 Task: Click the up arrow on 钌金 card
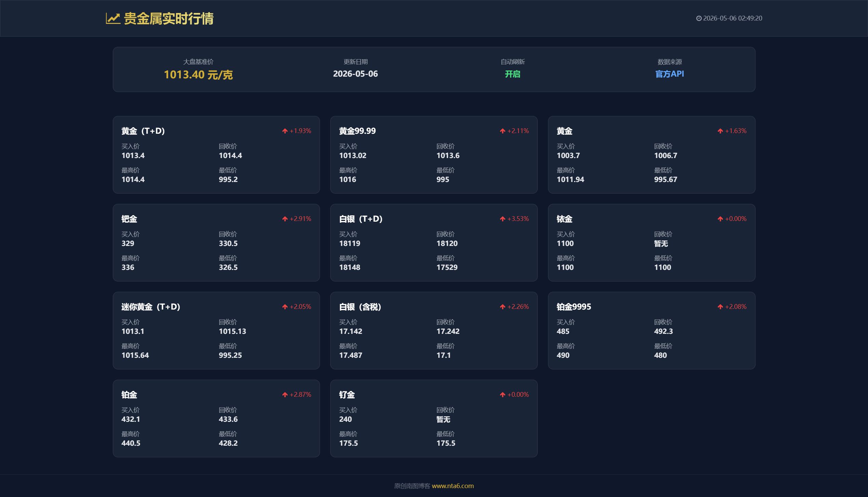pyautogui.click(x=503, y=395)
